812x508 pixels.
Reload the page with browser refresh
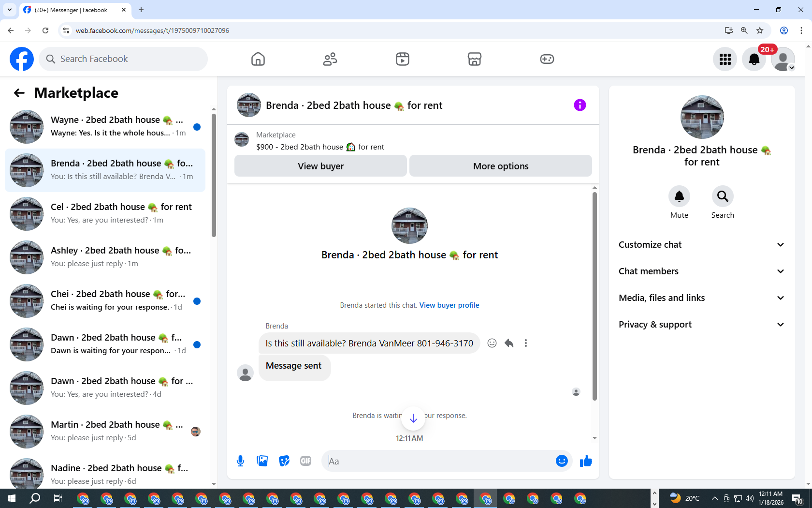coord(45,30)
